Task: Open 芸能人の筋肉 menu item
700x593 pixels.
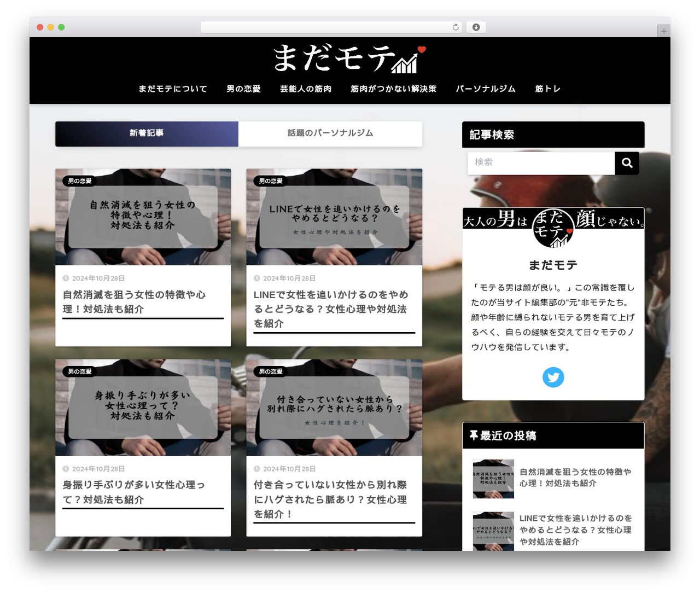Action: pos(306,89)
